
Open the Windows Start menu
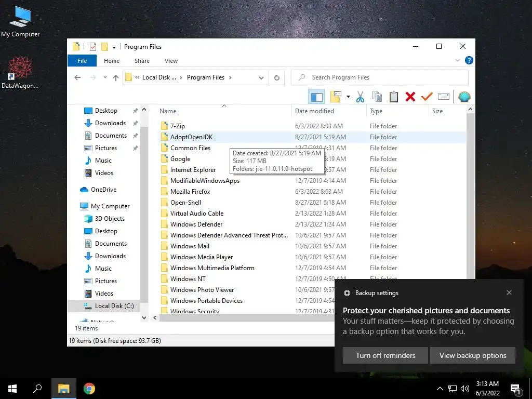pos(12,389)
